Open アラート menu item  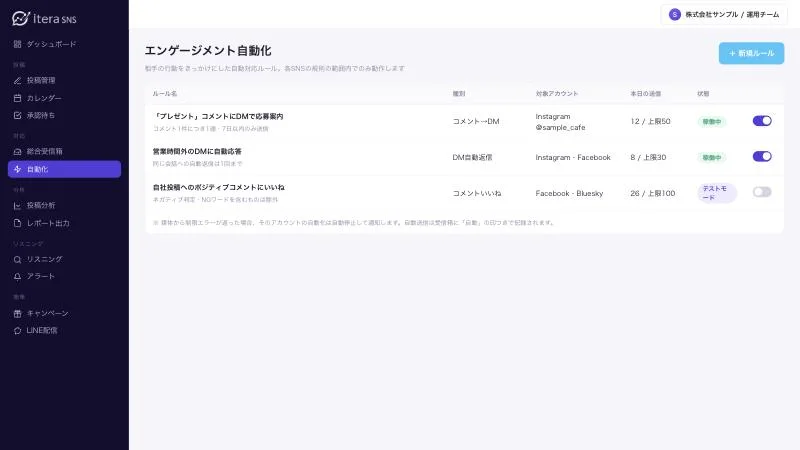pos(64,277)
